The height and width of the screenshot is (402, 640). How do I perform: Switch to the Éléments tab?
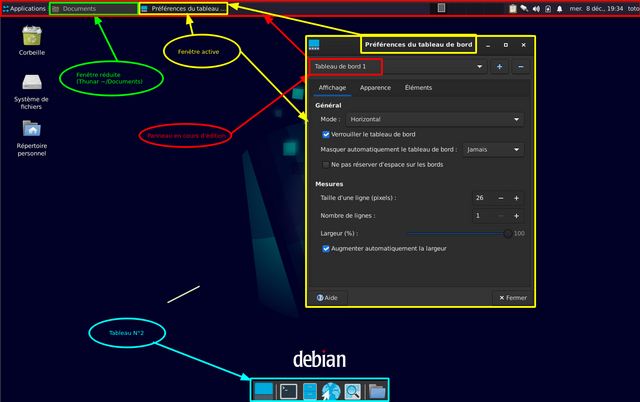point(418,88)
